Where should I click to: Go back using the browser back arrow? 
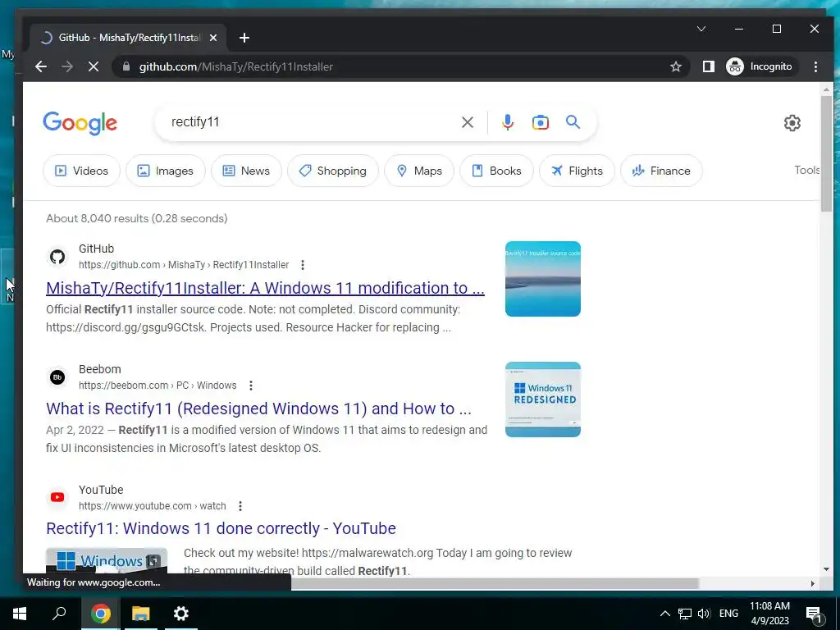tap(41, 66)
